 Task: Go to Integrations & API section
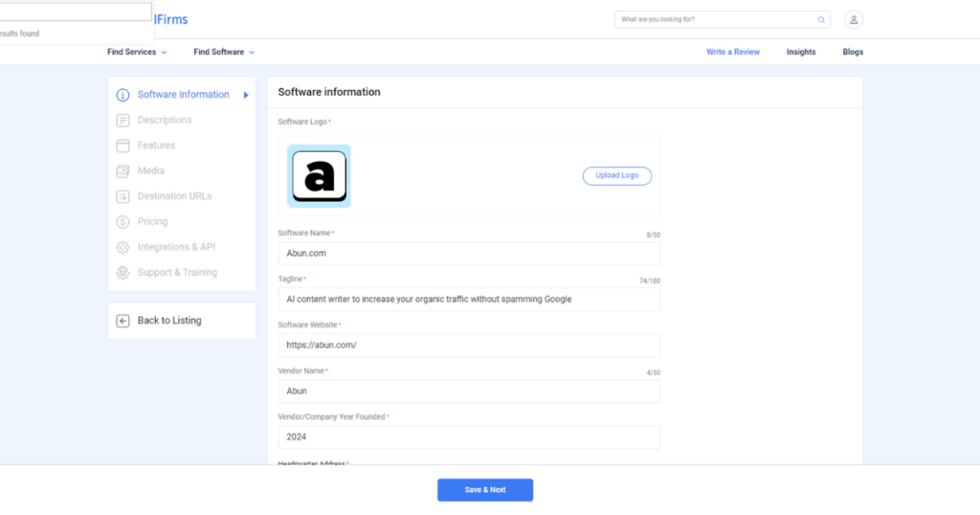[x=176, y=247]
